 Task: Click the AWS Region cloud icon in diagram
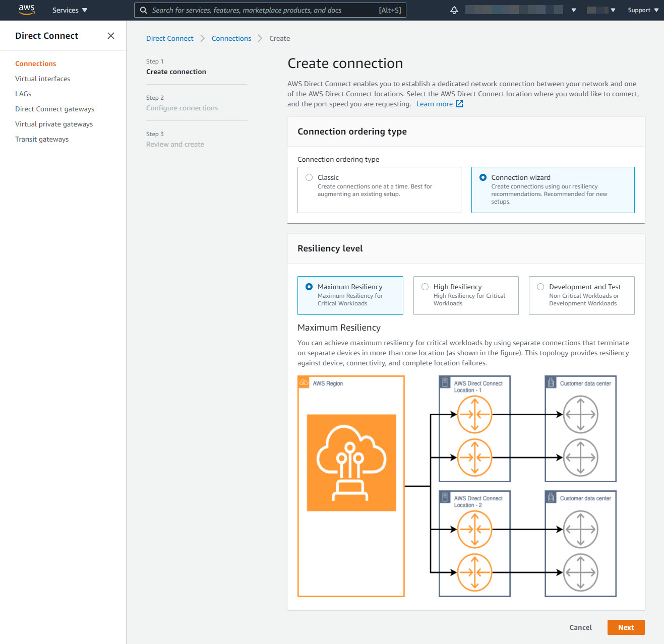pyautogui.click(x=351, y=463)
